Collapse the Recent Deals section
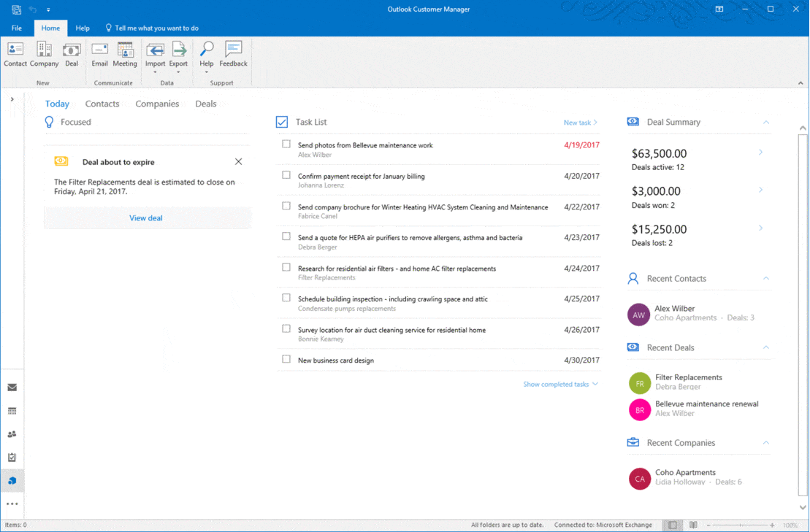Image resolution: width=810 pixels, height=532 pixels. tap(766, 347)
